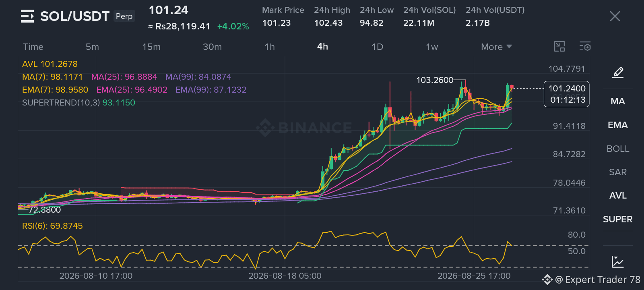Click the RSI(6): 69.8745 legend
644x290 pixels.
[x=52, y=226]
